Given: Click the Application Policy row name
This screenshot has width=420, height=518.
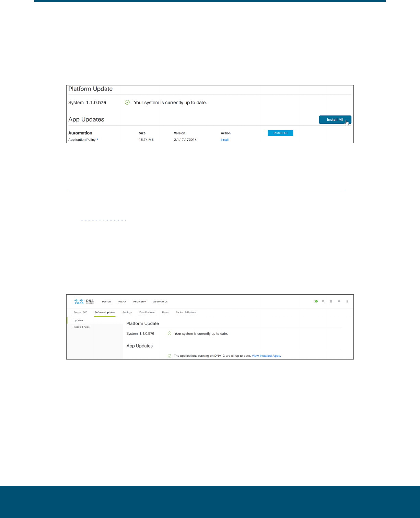Looking at the screenshot, I should pyautogui.click(x=82, y=140).
